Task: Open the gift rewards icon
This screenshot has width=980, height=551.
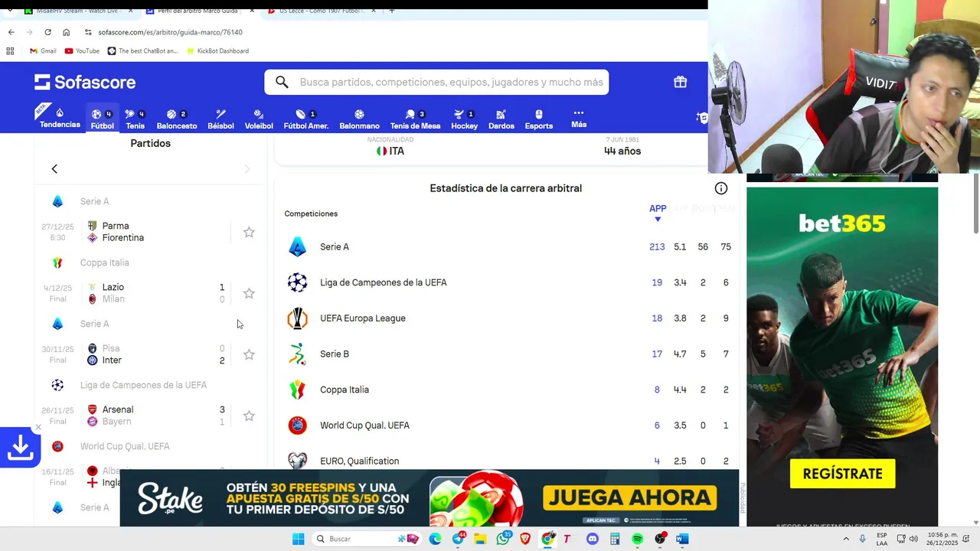Action: (x=680, y=82)
